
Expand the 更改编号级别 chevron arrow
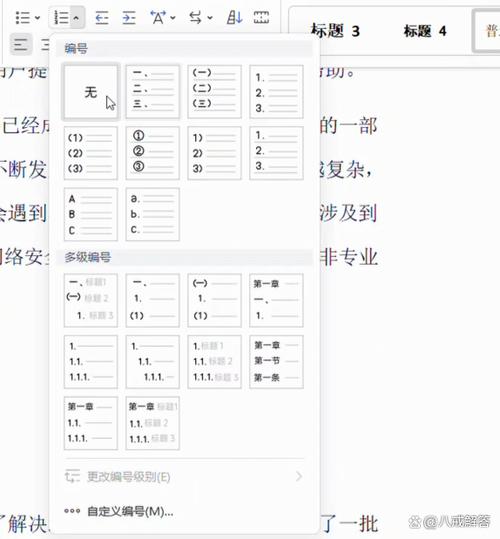click(299, 476)
